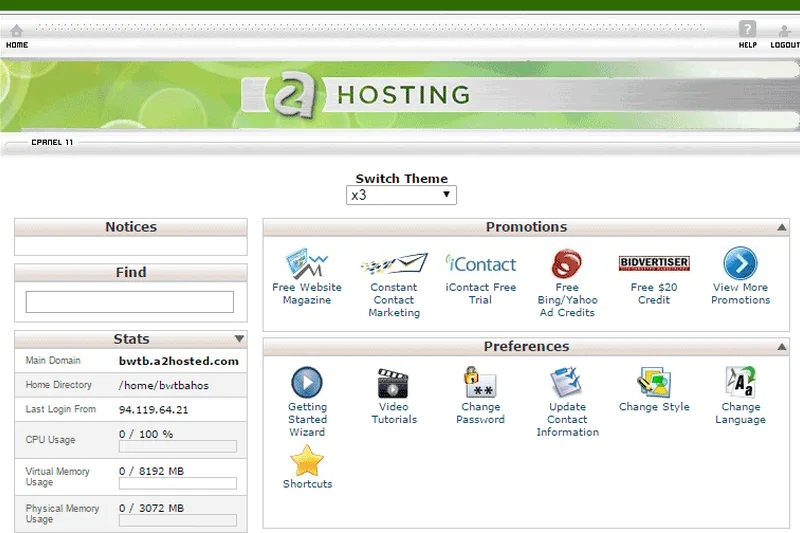
Task: Click the Find panel header
Action: click(x=131, y=272)
